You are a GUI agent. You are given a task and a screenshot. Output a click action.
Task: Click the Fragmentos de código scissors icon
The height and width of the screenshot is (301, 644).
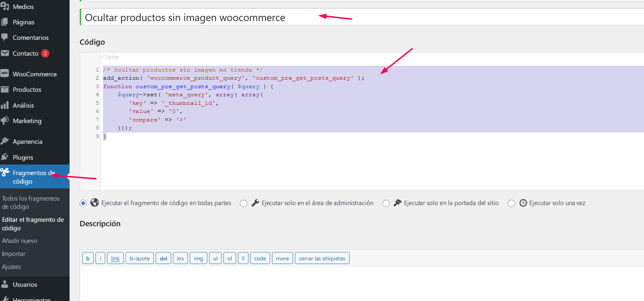(x=5, y=173)
